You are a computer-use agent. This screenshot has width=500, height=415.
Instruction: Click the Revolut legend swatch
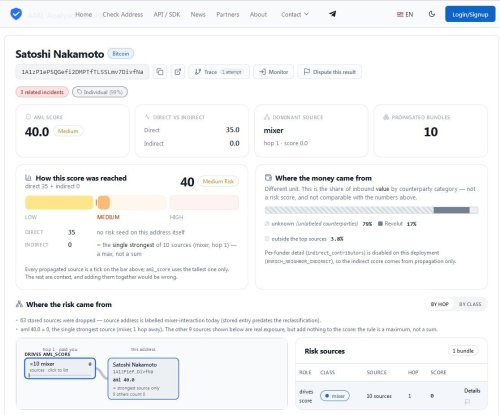coord(380,224)
